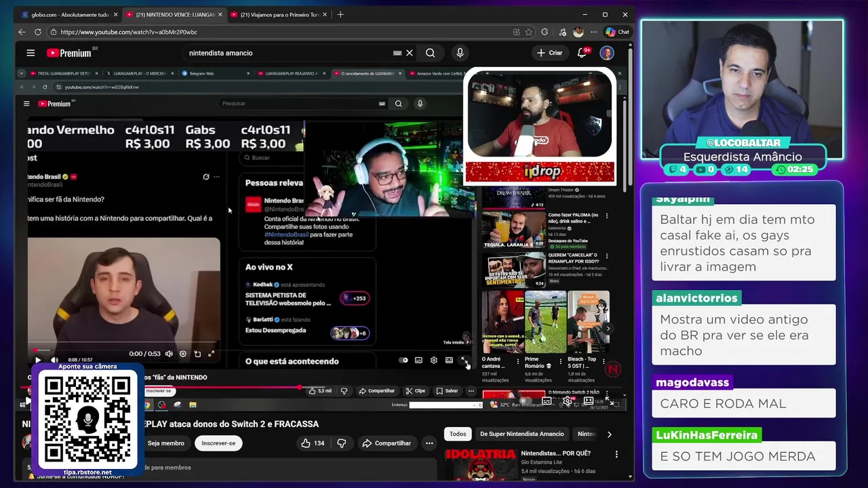Open browser extensions puzzle icon
This screenshot has height=488, width=868.
coord(545,32)
